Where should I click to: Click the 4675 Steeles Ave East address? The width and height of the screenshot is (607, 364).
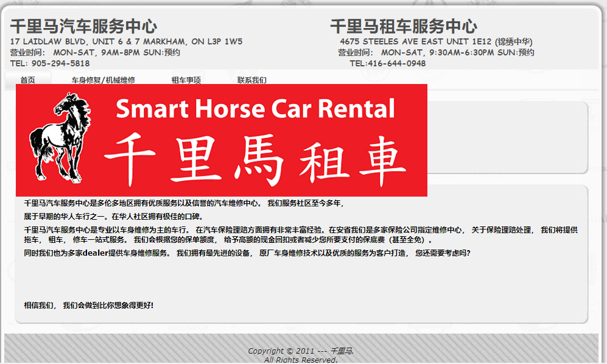pyautogui.click(x=436, y=42)
